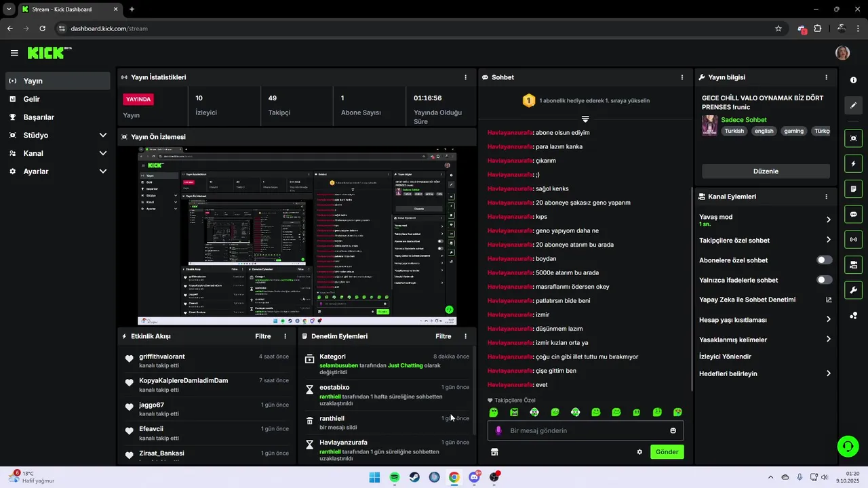Click the note page icon in right sidebar
Image resolution: width=868 pixels, height=488 pixels.
(853, 188)
